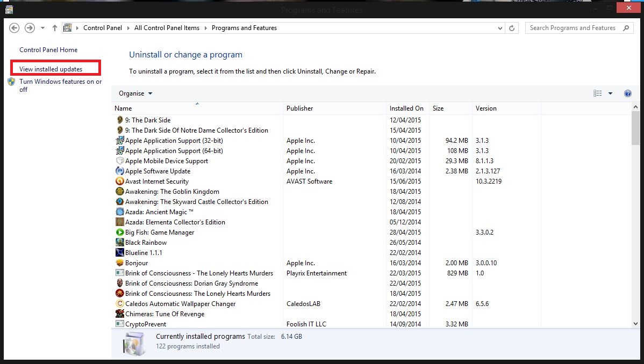Click the CryptoPrevent icon

(x=119, y=324)
